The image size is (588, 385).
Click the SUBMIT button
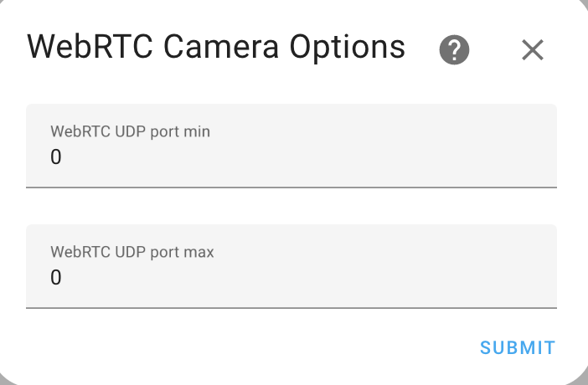[518, 348]
